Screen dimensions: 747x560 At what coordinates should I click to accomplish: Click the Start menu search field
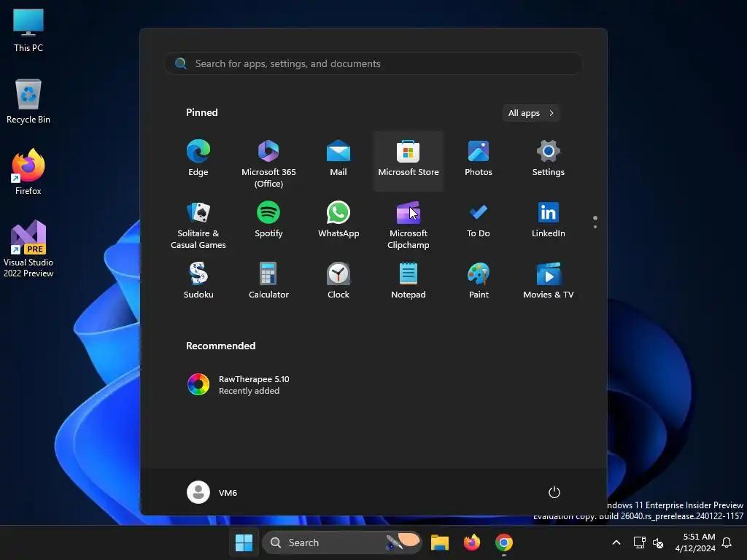[373, 64]
